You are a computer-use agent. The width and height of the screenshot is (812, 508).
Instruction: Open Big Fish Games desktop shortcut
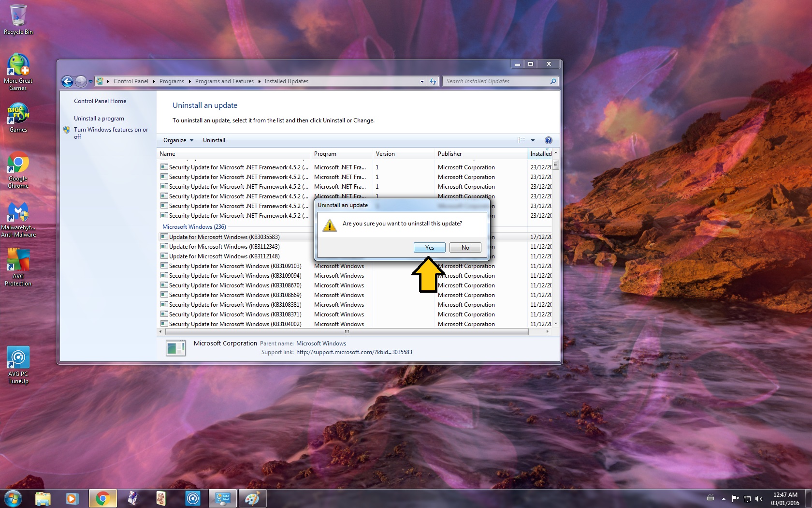tap(18, 118)
